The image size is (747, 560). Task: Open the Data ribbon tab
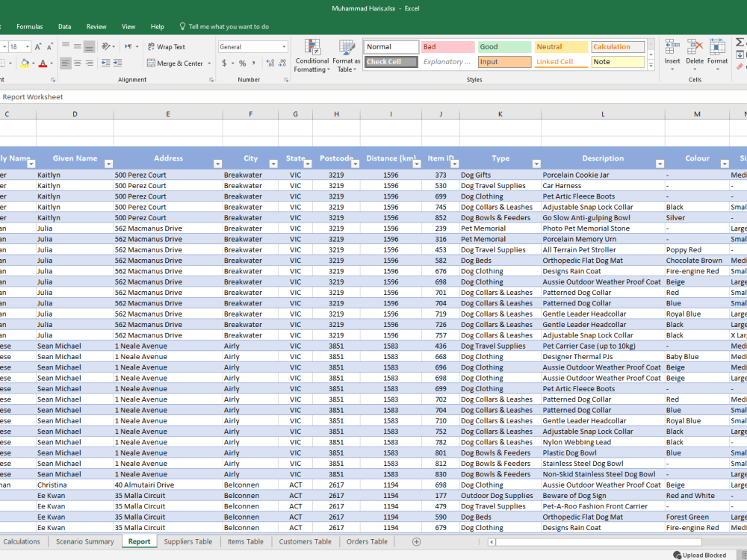pos(65,27)
